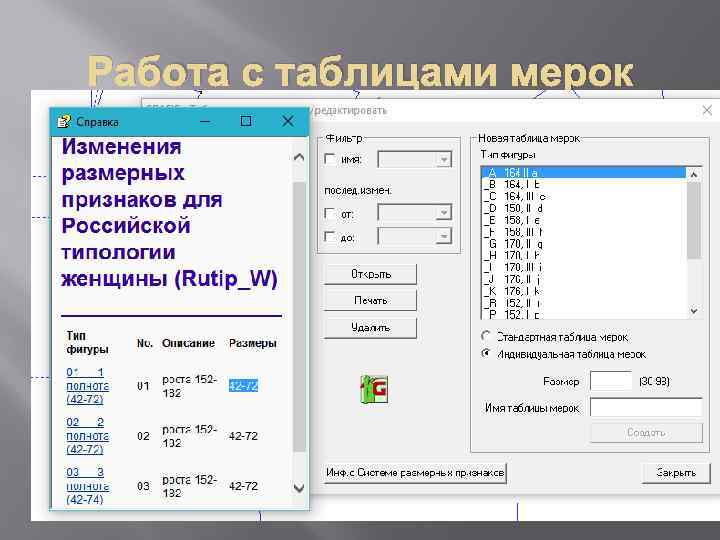Click the 'Закрыть' button
The width and height of the screenshot is (720, 540).
[675, 472]
